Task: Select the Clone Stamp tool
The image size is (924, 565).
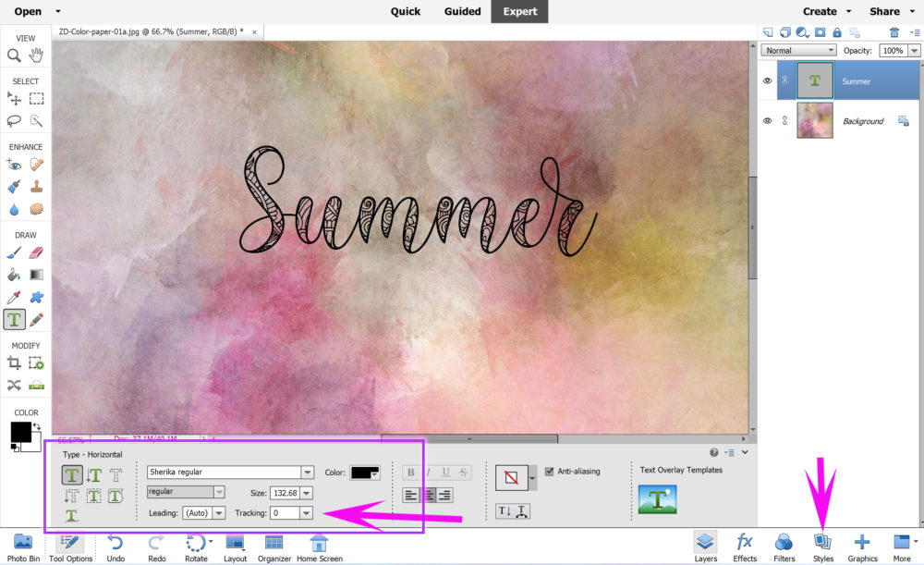Action: [x=37, y=187]
